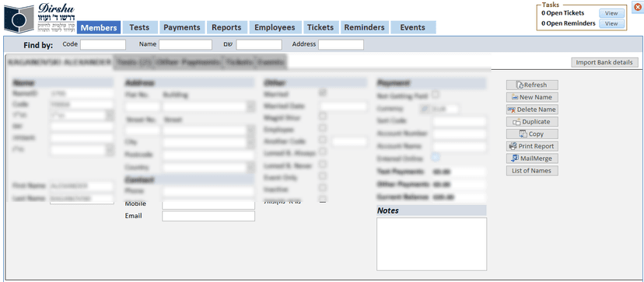The image size is (644, 282).
Task: Click the Account Number field
Action: tap(459, 134)
